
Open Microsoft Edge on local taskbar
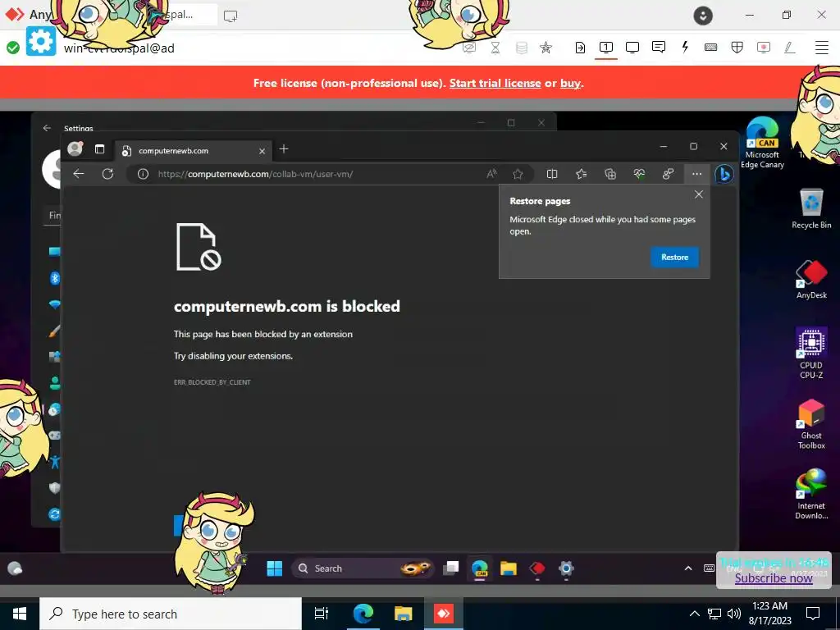click(363, 614)
